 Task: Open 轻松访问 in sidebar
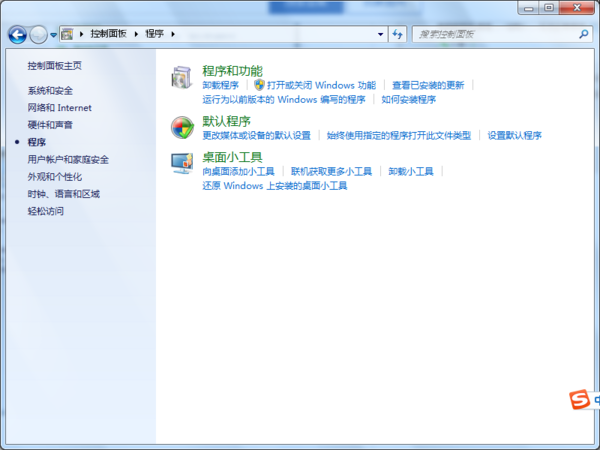pyautogui.click(x=46, y=211)
